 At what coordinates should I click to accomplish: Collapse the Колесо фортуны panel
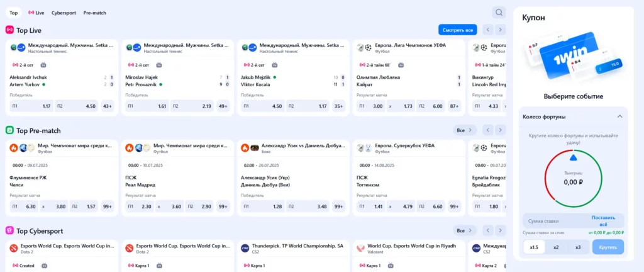tap(619, 116)
